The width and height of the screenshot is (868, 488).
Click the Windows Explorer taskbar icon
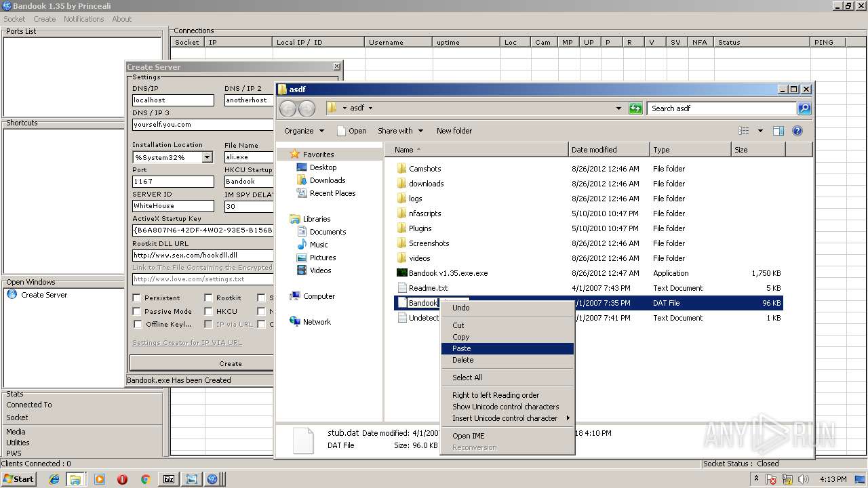(x=75, y=479)
